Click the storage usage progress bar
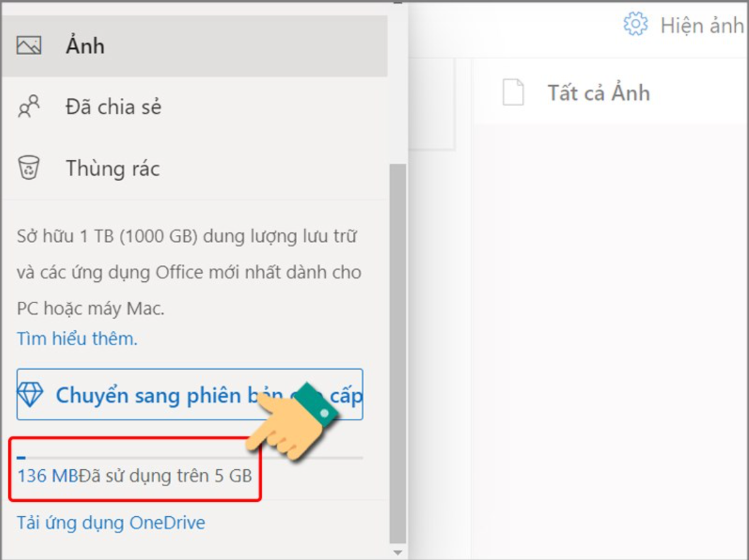This screenshot has height=560, width=749. pyautogui.click(x=190, y=458)
